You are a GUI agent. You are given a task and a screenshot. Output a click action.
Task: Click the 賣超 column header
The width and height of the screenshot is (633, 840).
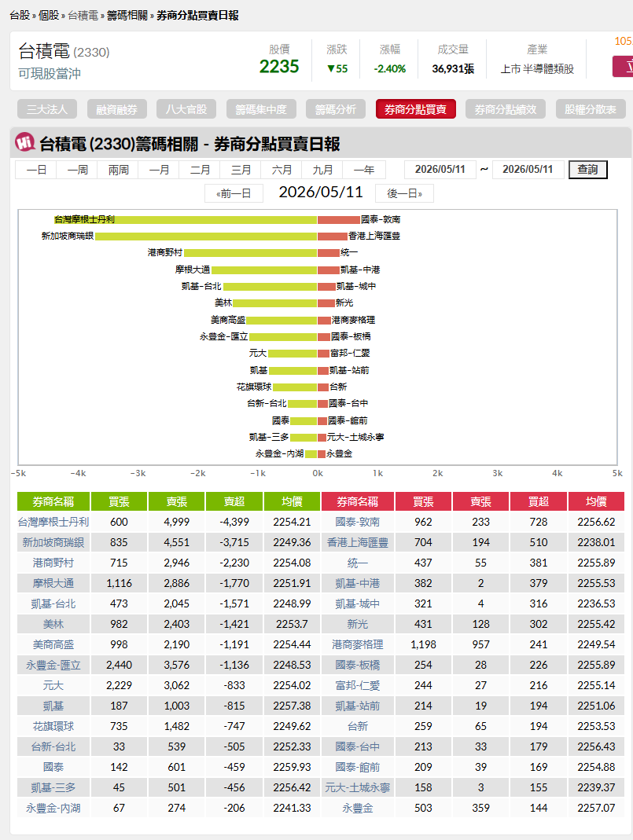[234, 501]
